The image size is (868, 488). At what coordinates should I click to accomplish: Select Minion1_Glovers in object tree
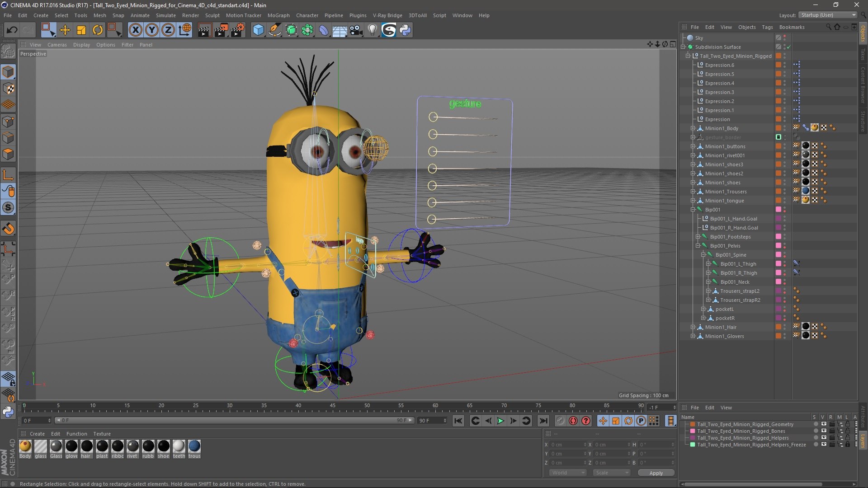point(724,336)
